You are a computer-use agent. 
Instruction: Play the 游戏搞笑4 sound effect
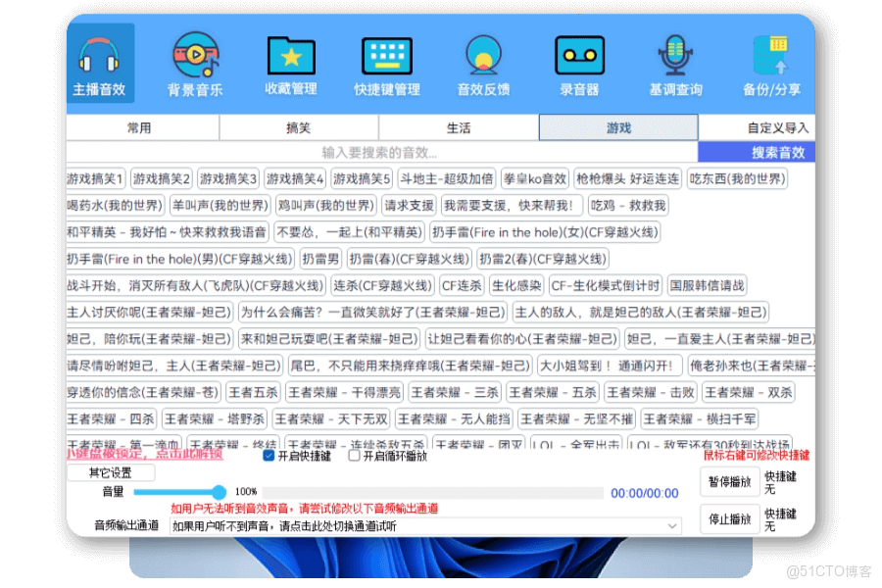295,179
